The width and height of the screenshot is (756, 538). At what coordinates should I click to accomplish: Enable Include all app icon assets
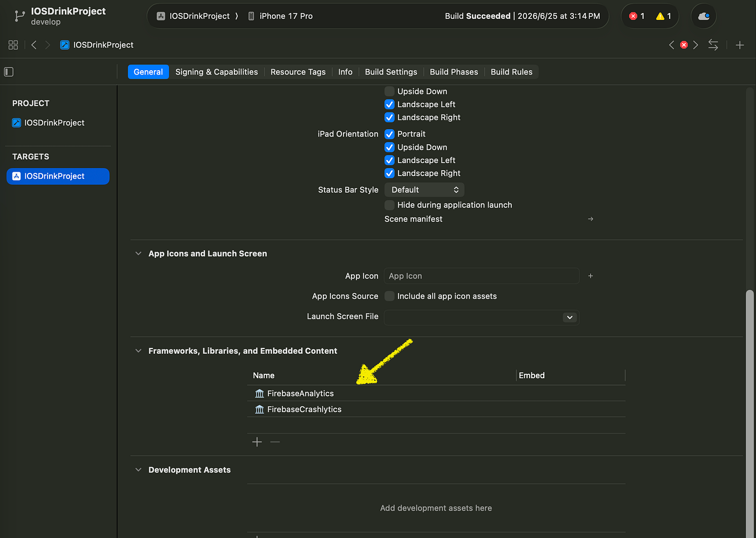389,296
